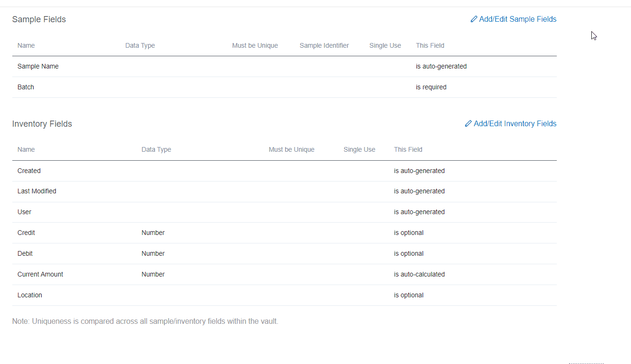Click This Field header in Sample Fields
Viewport: 631px width, 364px height.
430,45
